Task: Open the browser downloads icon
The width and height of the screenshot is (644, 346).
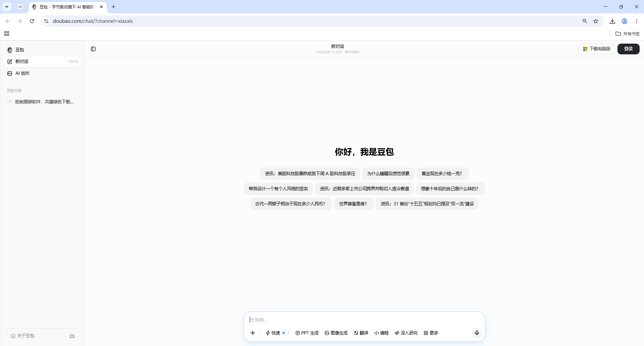Action: (x=612, y=21)
